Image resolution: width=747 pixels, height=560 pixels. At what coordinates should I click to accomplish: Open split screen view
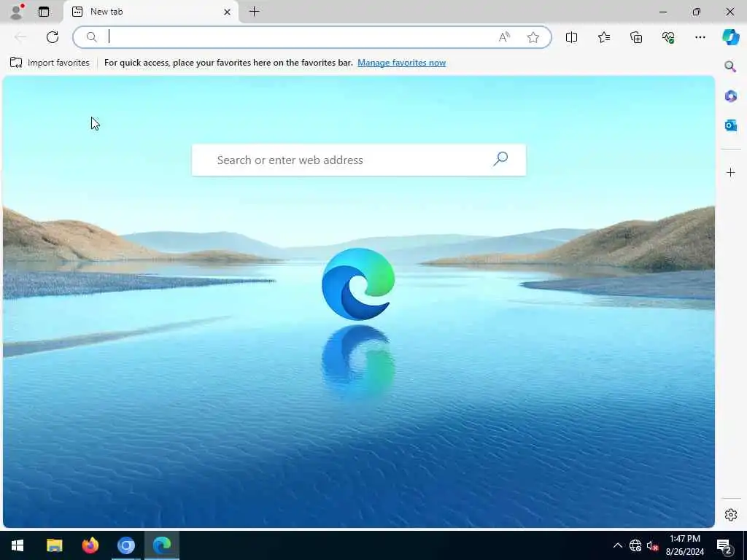571,37
